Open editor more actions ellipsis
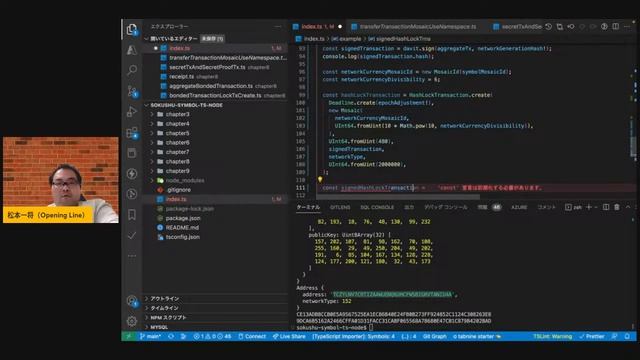The image size is (640, 360). 627,27
